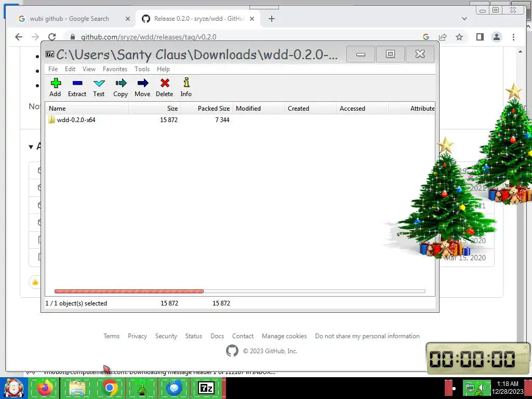
Task: Click the Attributes column header
Action: coord(411,109)
